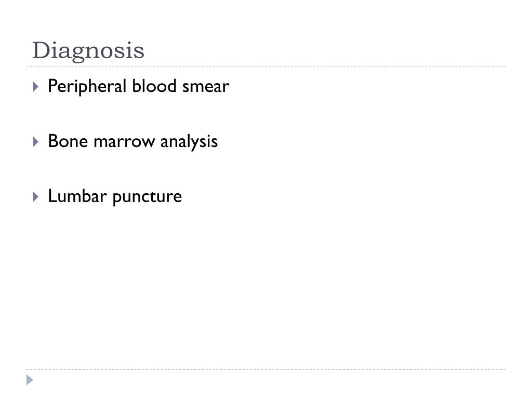Click blank footer area beside the triangle arrow
This screenshot has width=532, height=399.
[271, 381]
